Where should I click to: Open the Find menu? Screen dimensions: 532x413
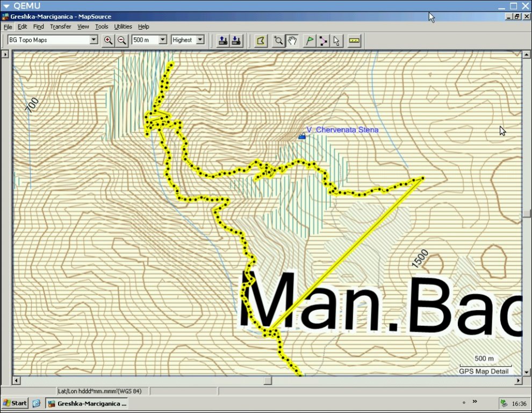point(38,26)
